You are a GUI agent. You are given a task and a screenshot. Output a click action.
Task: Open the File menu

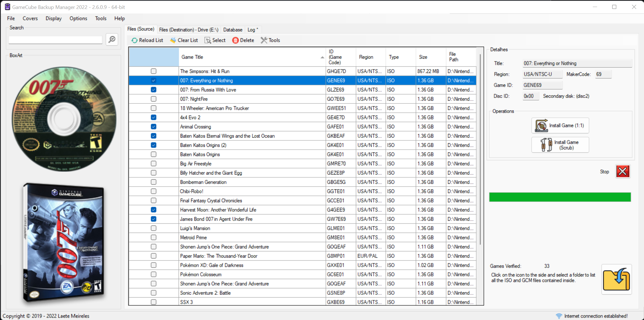tap(10, 18)
